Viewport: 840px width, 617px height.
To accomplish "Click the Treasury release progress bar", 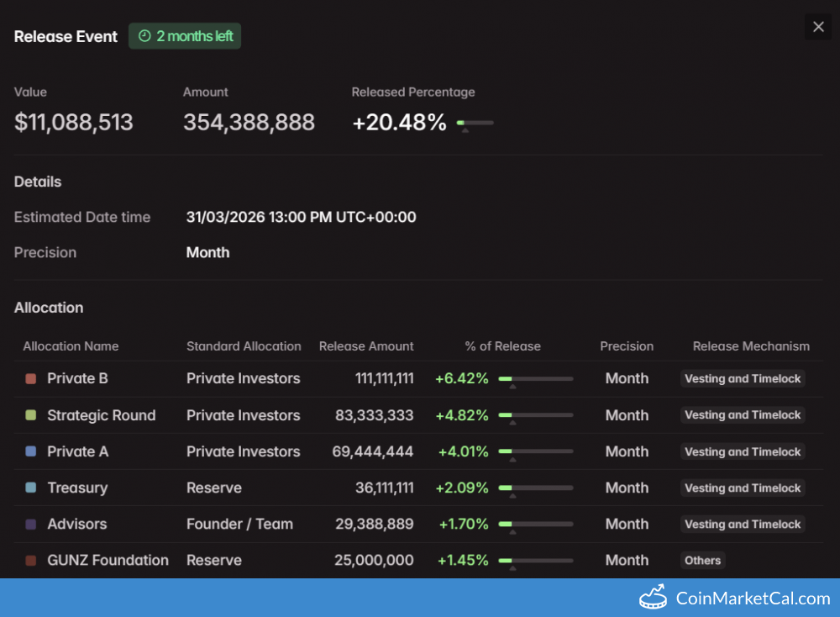I will click(x=535, y=488).
